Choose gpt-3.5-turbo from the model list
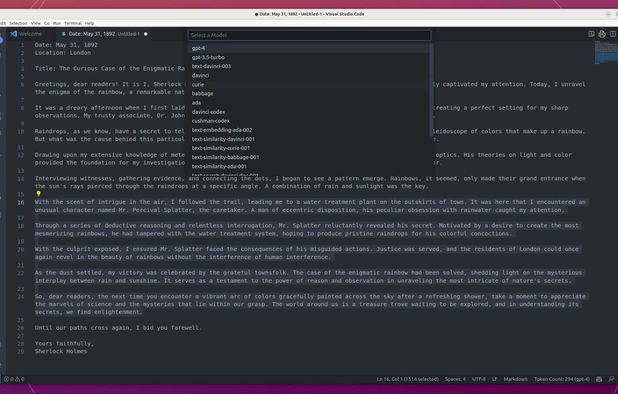Viewport: 618px width, 394px height. coord(309,57)
